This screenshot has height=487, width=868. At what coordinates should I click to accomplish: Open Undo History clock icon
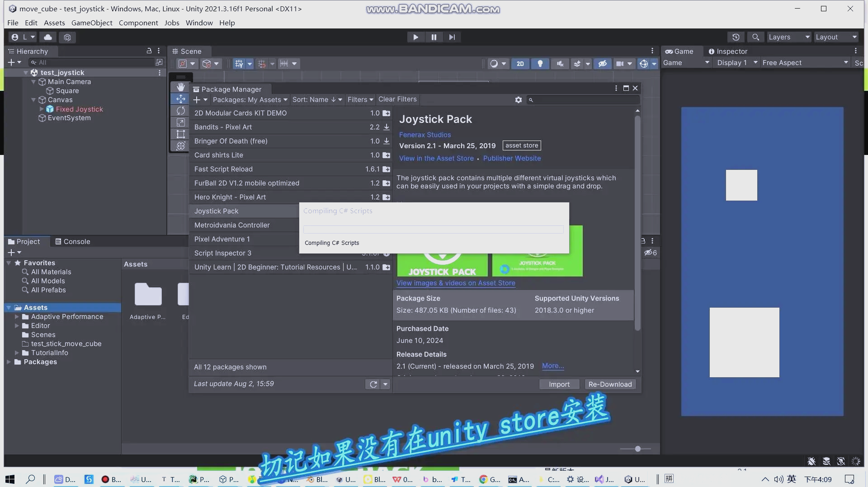click(736, 37)
